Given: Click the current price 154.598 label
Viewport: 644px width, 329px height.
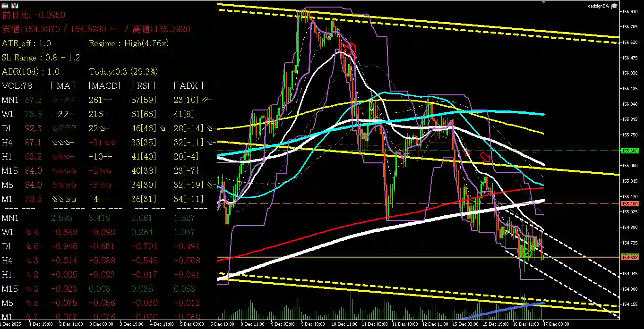Looking at the screenshot, I should 631,257.
